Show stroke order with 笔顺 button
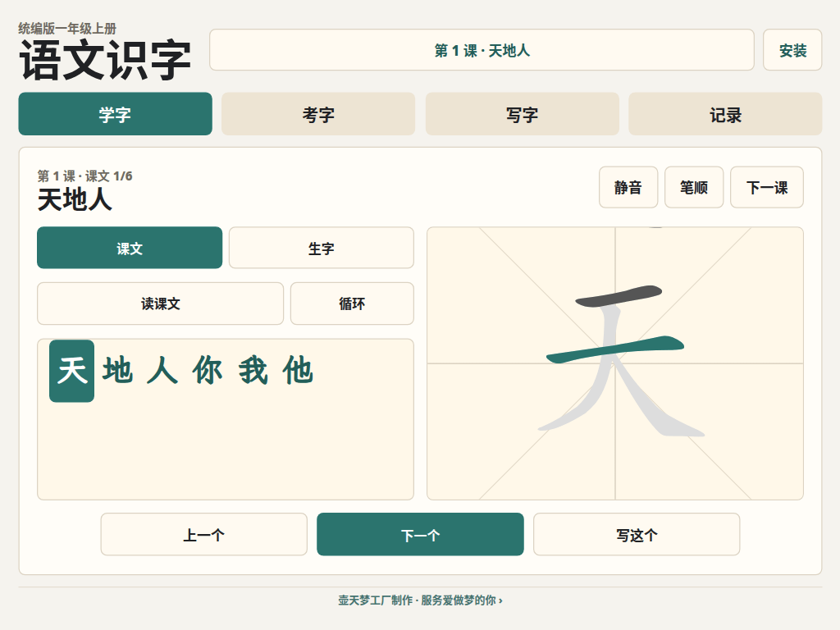The height and width of the screenshot is (630, 840). tap(694, 187)
